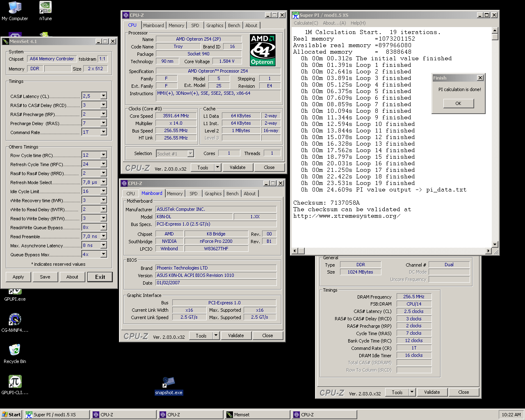Click the first CPU-Z taskbar button
This screenshot has width=525, height=420.
point(123,415)
